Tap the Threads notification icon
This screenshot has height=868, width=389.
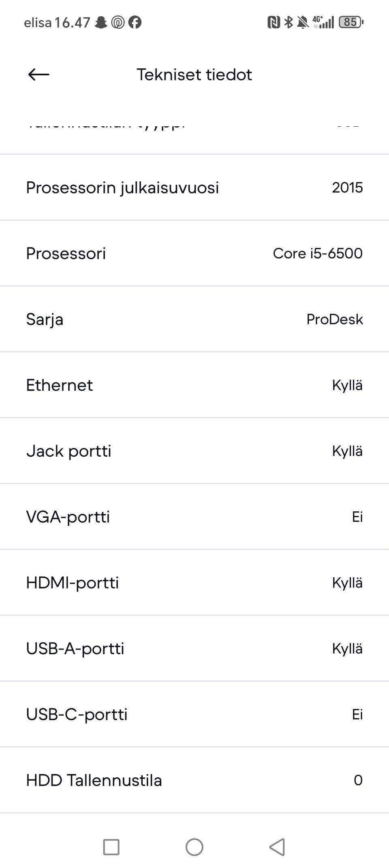tap(118, 22)
